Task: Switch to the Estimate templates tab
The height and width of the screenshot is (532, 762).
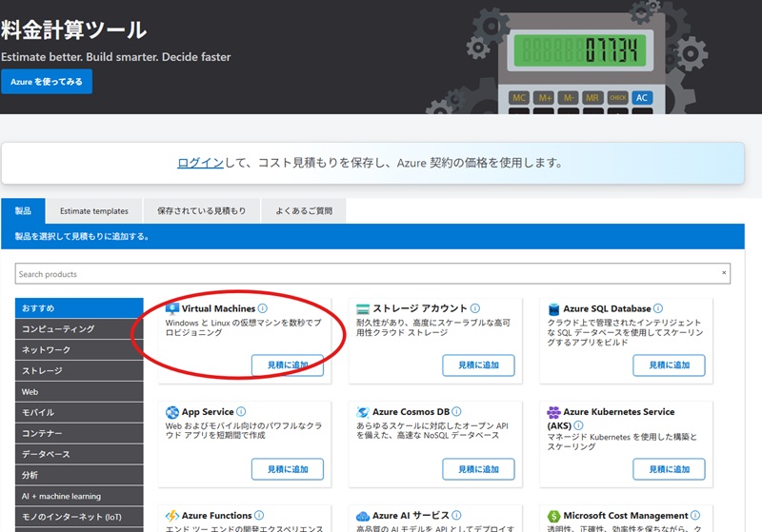Action: tap(93, 211)
